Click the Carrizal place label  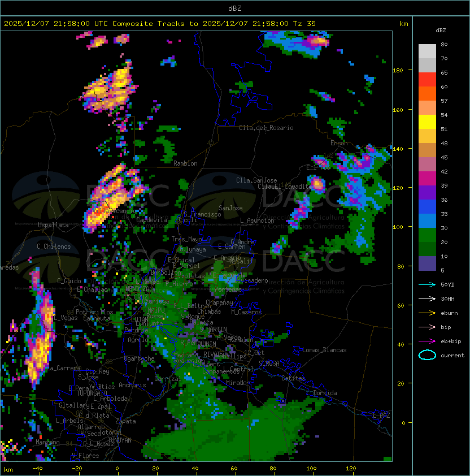[167, 379]
